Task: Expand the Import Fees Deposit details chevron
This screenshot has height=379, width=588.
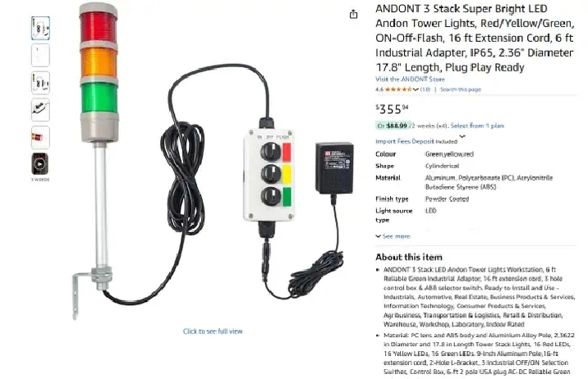Action: click(x=462, y=137)
